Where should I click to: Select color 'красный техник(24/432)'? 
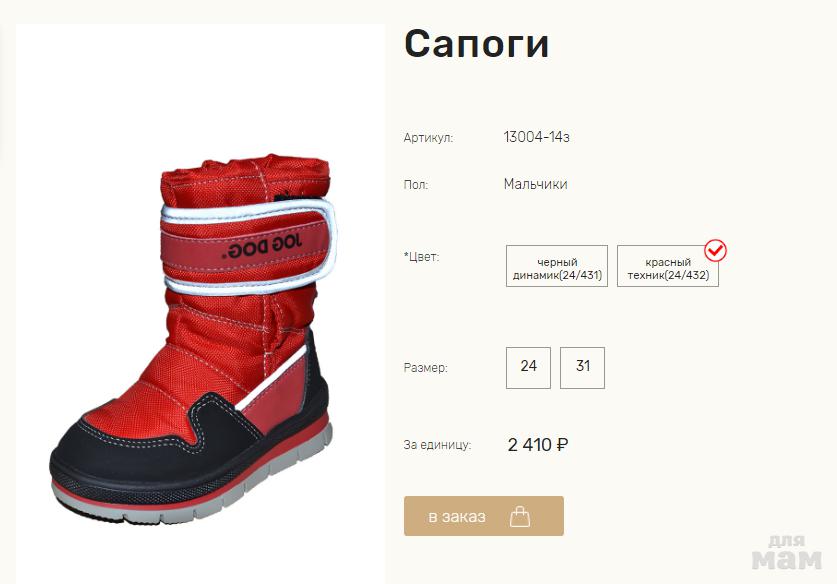click(x=668, y=266)
